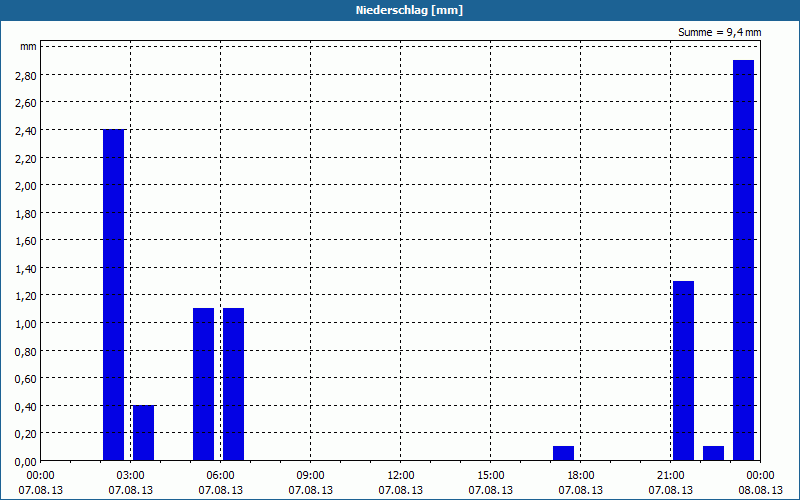The image size is (800, 500).
Task: Click the 00:00 07.08.13 x-axis label
Action: [40, 483]
